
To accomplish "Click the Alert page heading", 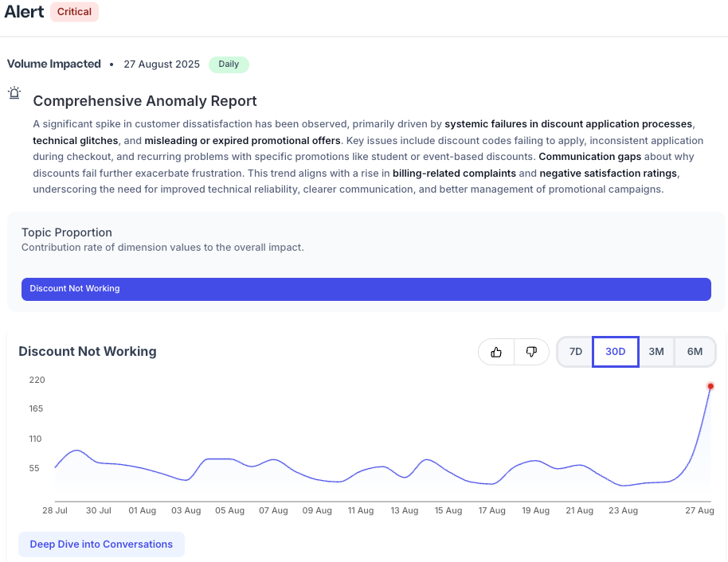I will click(24, 12).
